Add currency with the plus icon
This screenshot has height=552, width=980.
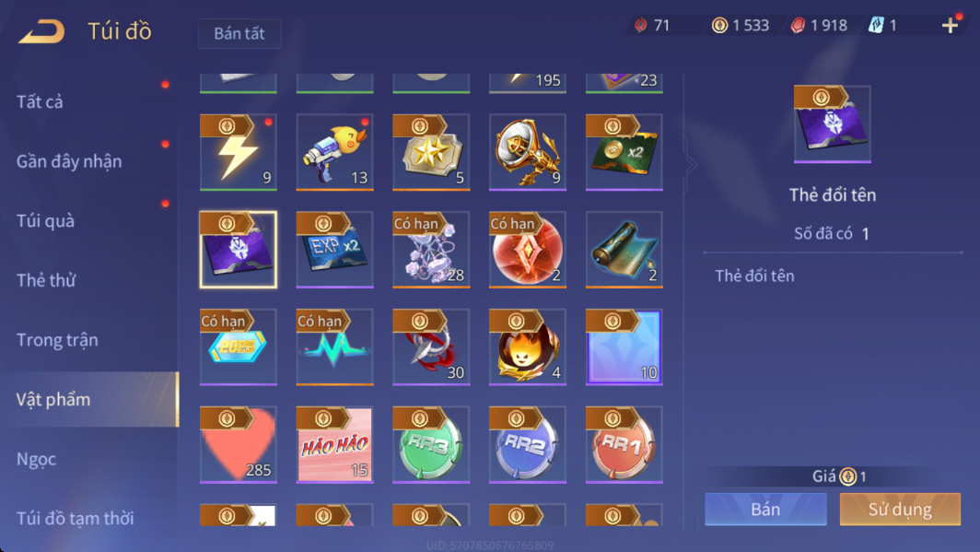click(950, 25)
